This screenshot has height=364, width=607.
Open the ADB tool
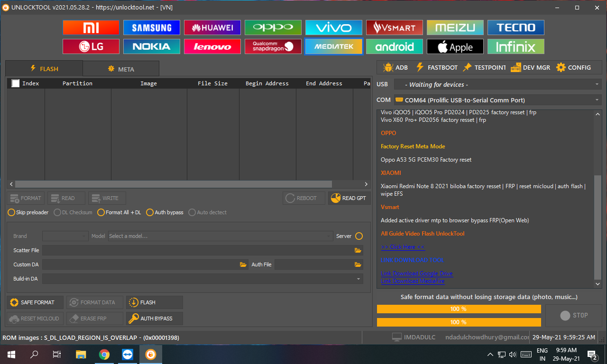[395, 67]
